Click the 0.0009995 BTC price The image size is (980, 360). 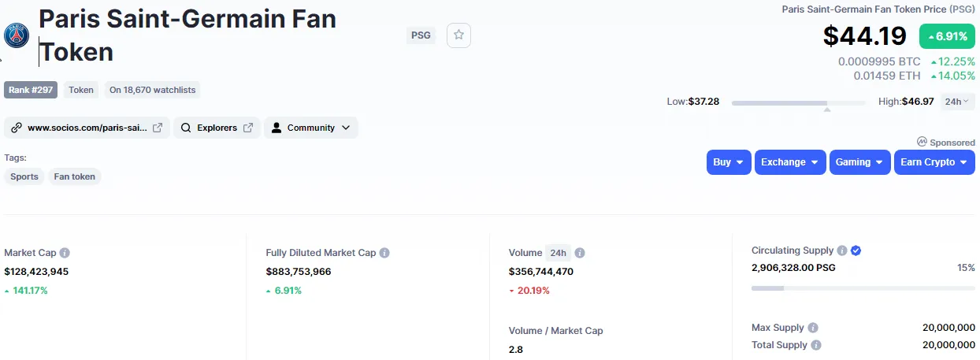[879, 61]
